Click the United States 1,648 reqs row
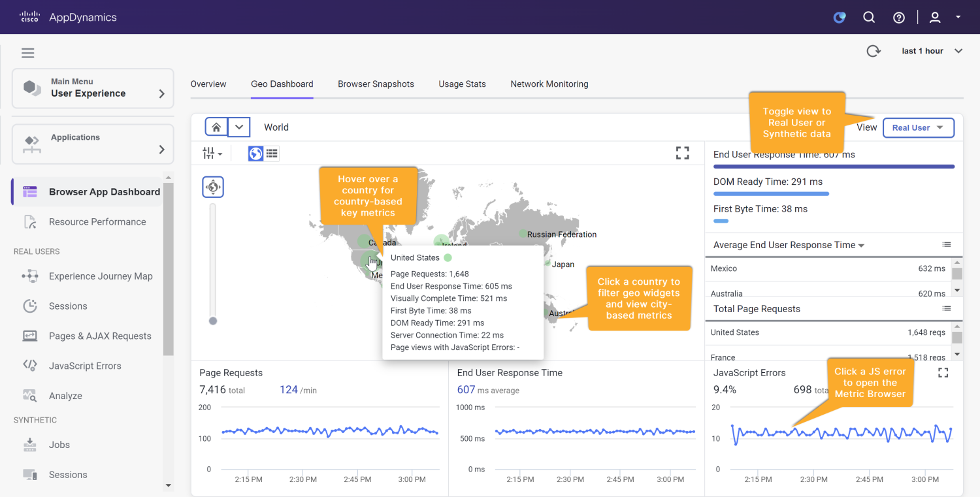Viewport: 980px width, 497px height. click(x=828, y=332)
